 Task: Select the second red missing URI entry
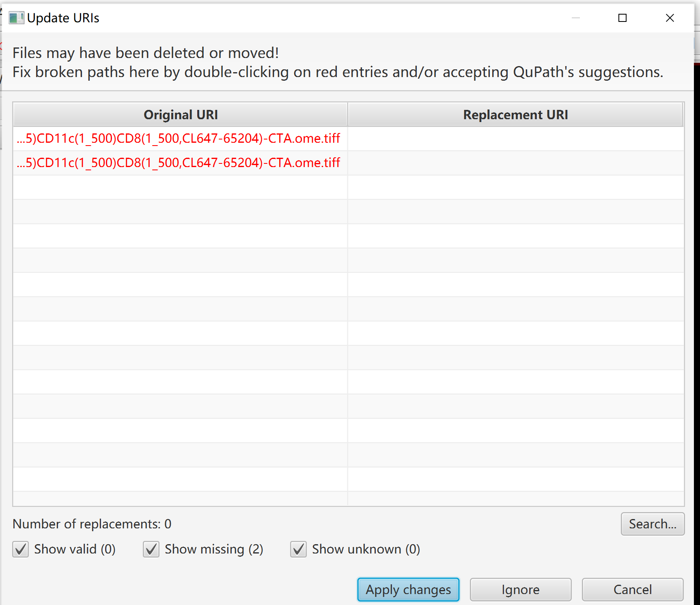(x=179, y=163)
